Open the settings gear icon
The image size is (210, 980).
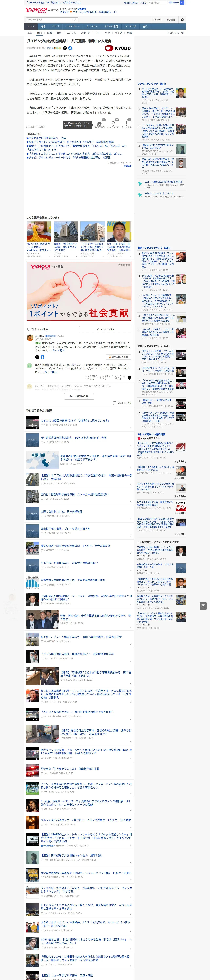click(182, 20)
